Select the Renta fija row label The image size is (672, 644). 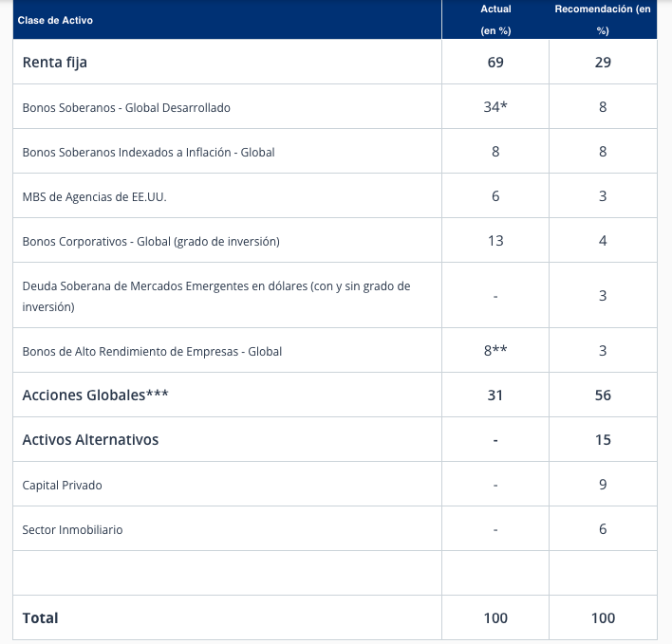(x=54, y=63)
